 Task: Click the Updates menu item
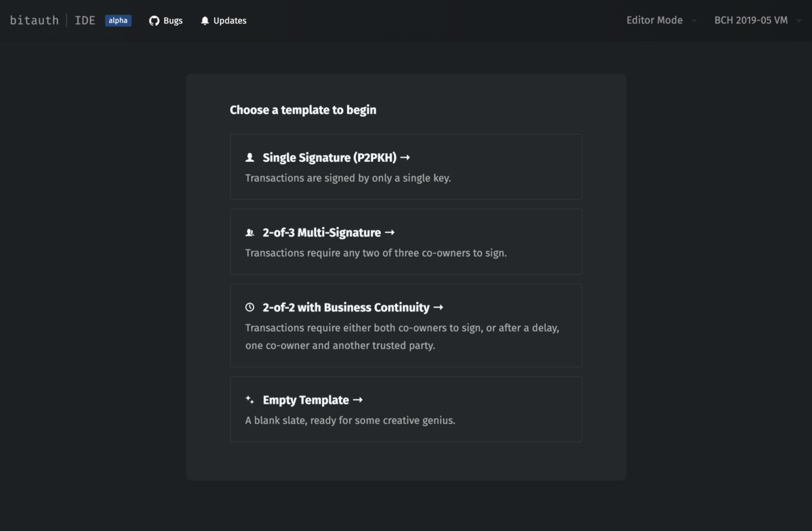pos(229,20)
